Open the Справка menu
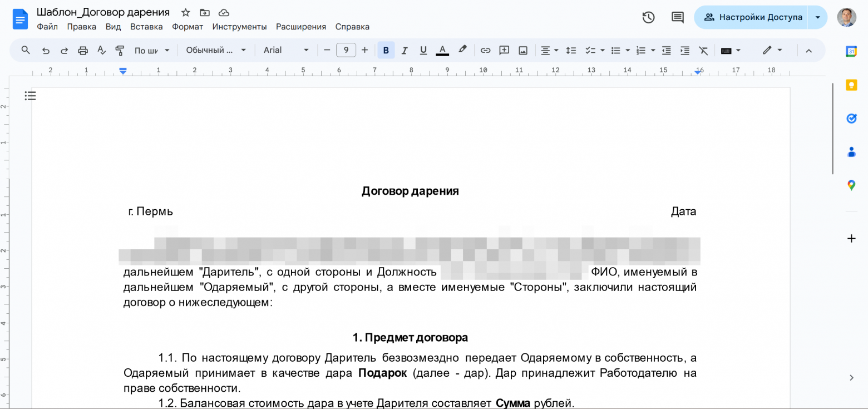Screen dimensions: 868x409 352,27
